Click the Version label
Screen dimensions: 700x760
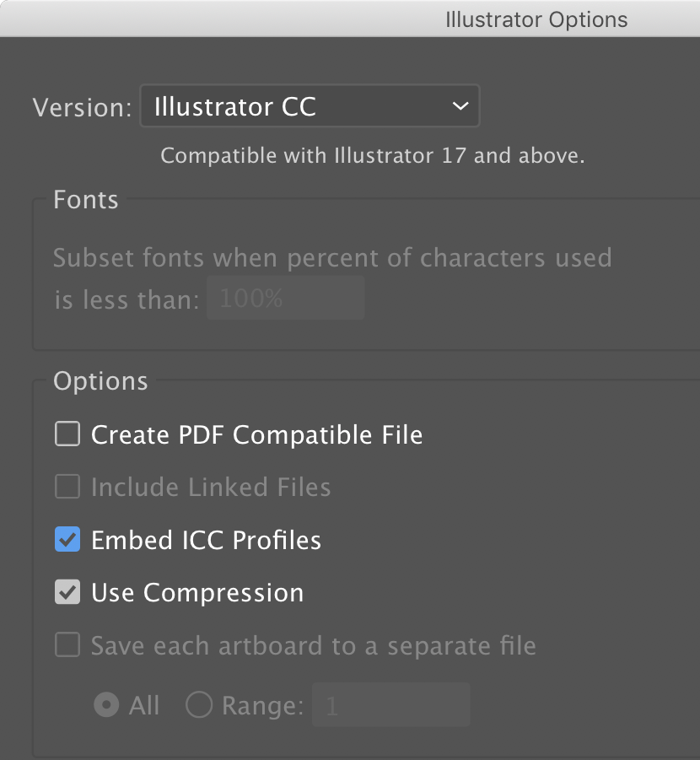(x=81, y=107)
